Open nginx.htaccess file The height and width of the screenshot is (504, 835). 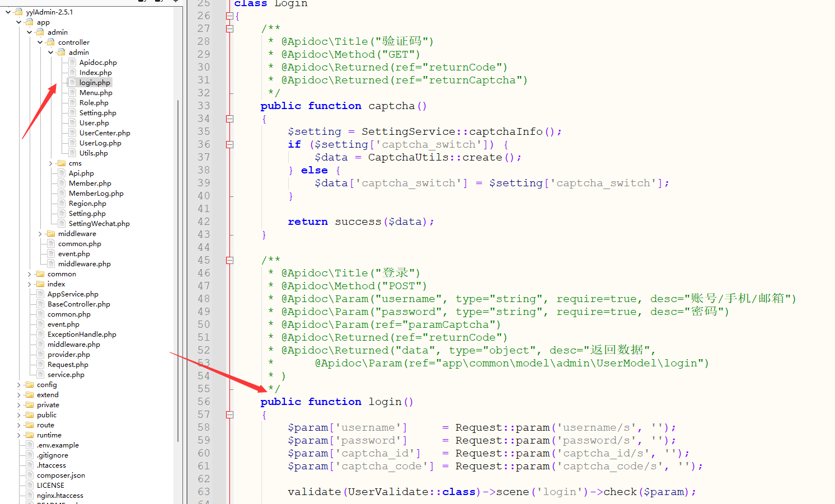[x=60, y=495]
